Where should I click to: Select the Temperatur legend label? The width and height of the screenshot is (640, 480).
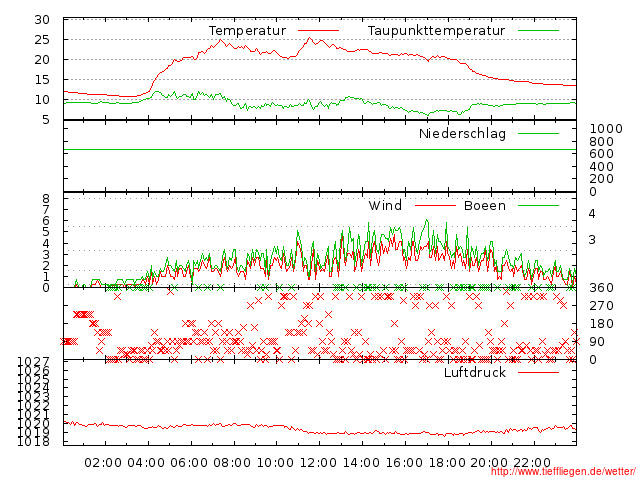coord(247,31)
